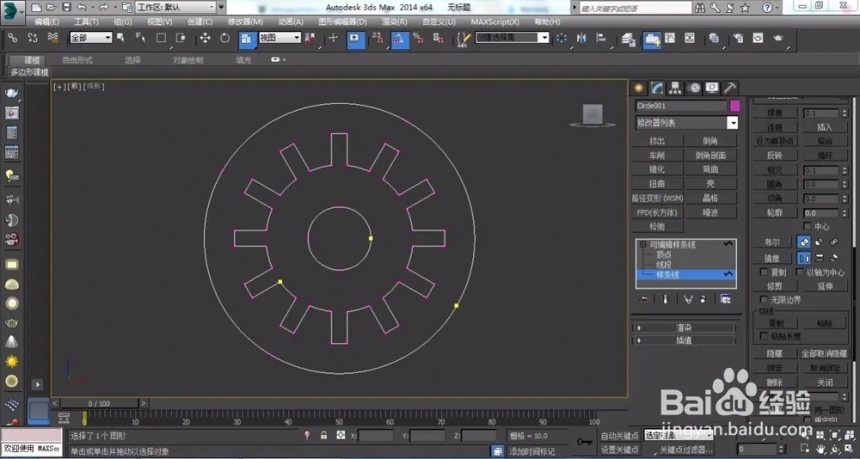The width and height of the screenshot is (860, 459).
Task: Click the 挤出 (Extrude) modifier button
Action: coord(657,141)
